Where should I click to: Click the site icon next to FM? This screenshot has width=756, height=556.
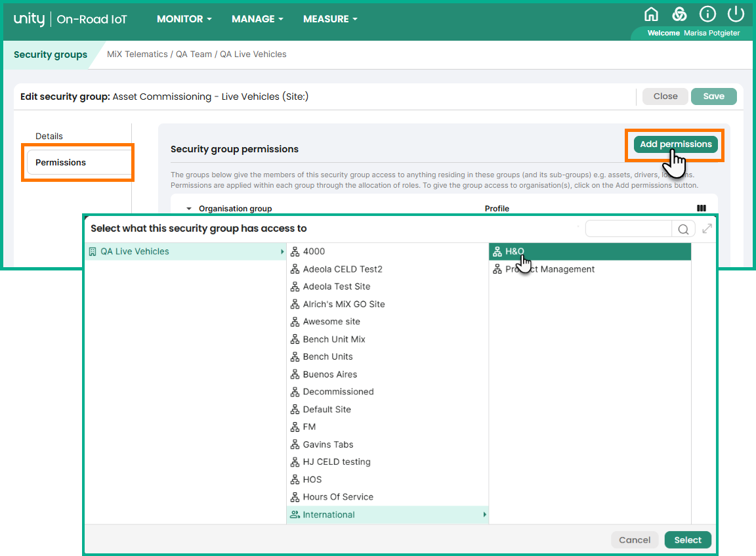pos(295,427)
